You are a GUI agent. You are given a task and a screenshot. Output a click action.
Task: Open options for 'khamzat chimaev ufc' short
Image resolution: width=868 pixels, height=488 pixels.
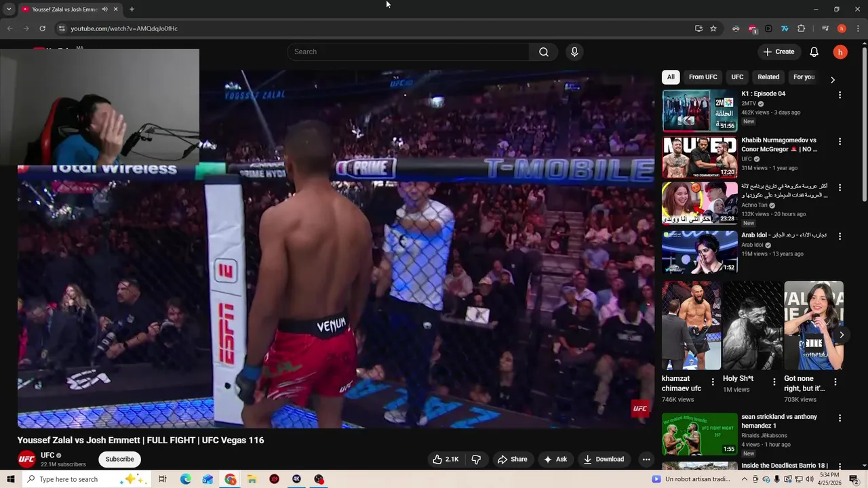click(713, 382)
